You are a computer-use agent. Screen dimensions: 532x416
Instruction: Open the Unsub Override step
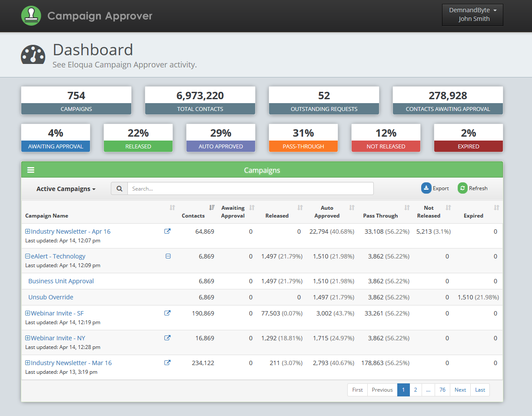(x=50, y=297)
